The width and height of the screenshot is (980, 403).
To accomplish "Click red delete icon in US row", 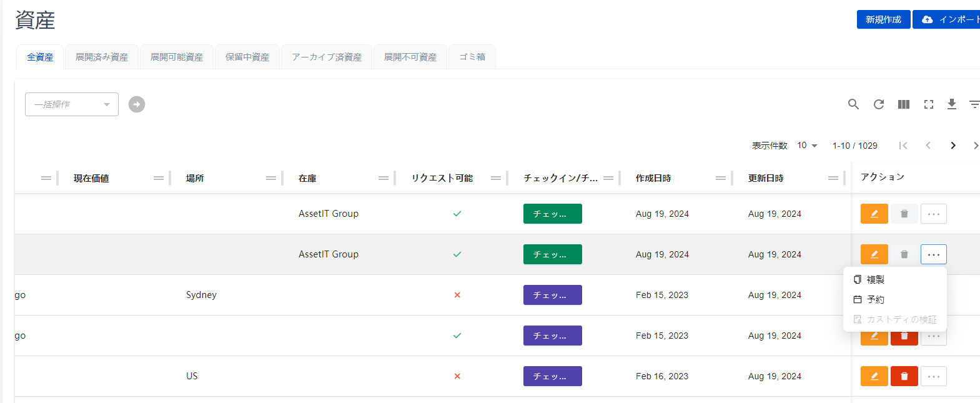I will 904,376.
